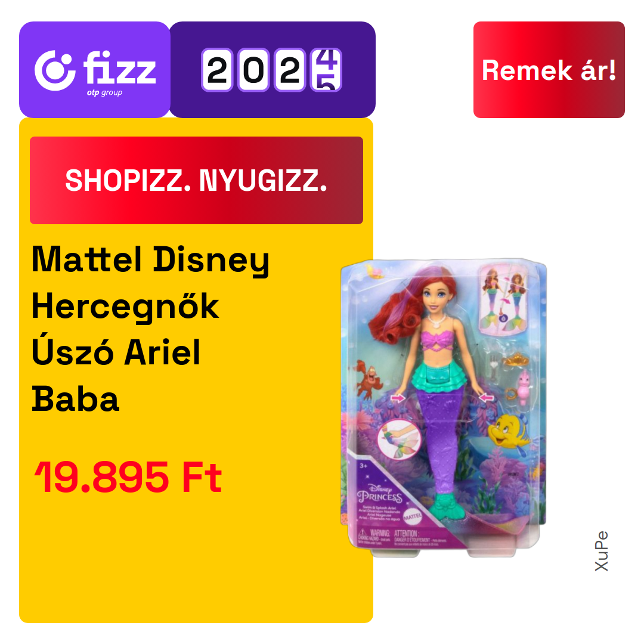Click the first digit 2 counter tile
The image size is (644, 644).
pyautogui.click(x=217, y=70)
